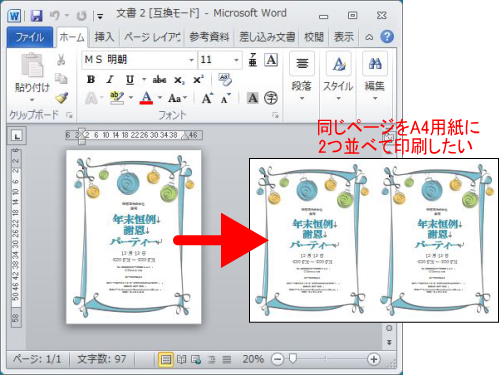Click the zoom slider handle
Image resolution: width=500 pixels, height=376 pixels.
pos(293,359)
